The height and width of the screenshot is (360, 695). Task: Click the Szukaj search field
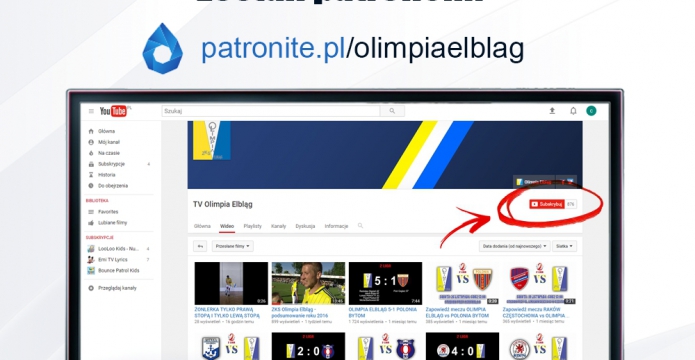tap(271, 111)
